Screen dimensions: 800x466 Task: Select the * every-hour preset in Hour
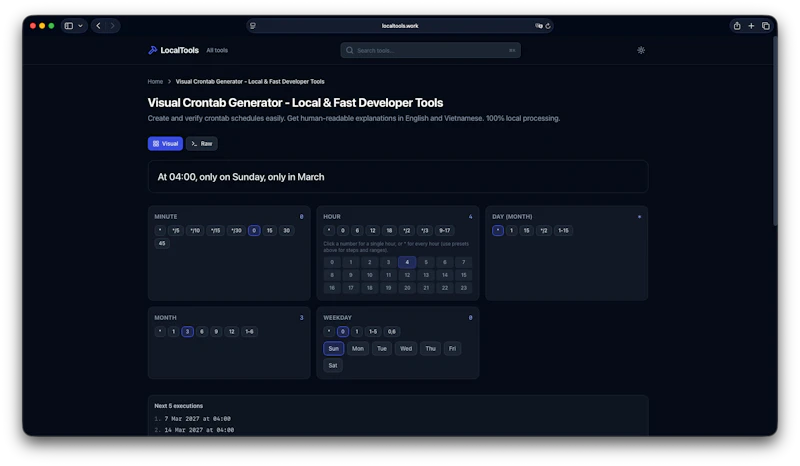329,230
